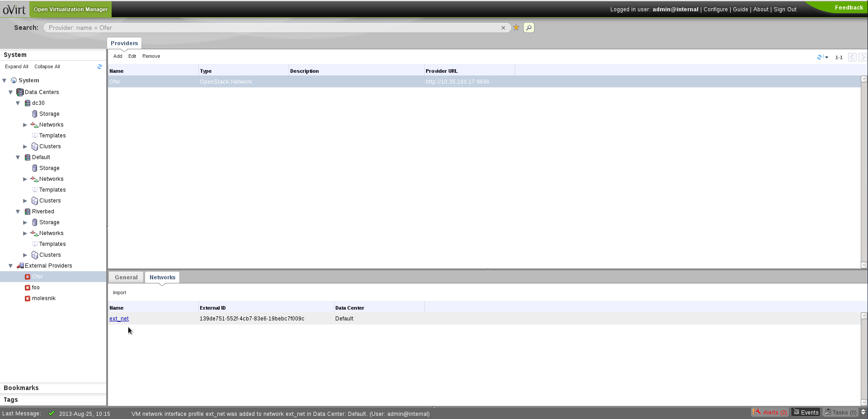Screen dimensions: 868x419
Task: Click the Sign Out link
Action: 785,9
